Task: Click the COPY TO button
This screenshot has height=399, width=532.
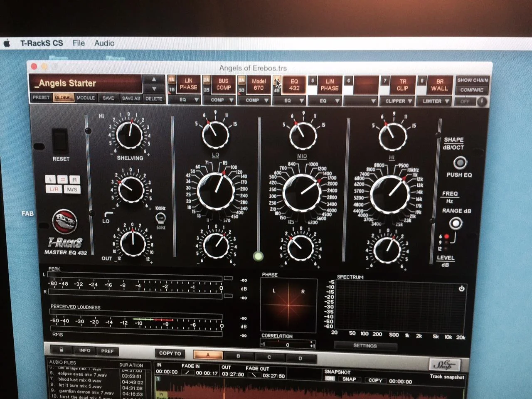Action: coord(170,353)
